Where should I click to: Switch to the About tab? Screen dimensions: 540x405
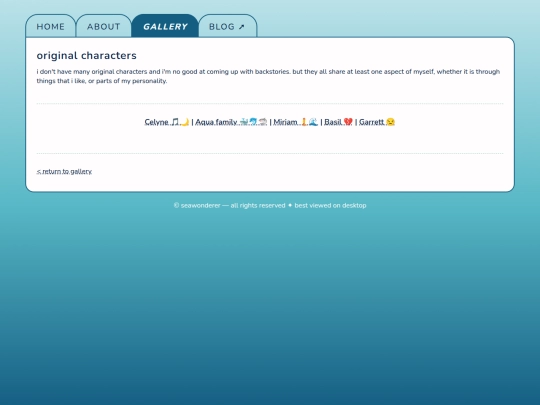[x=104, y=26]
